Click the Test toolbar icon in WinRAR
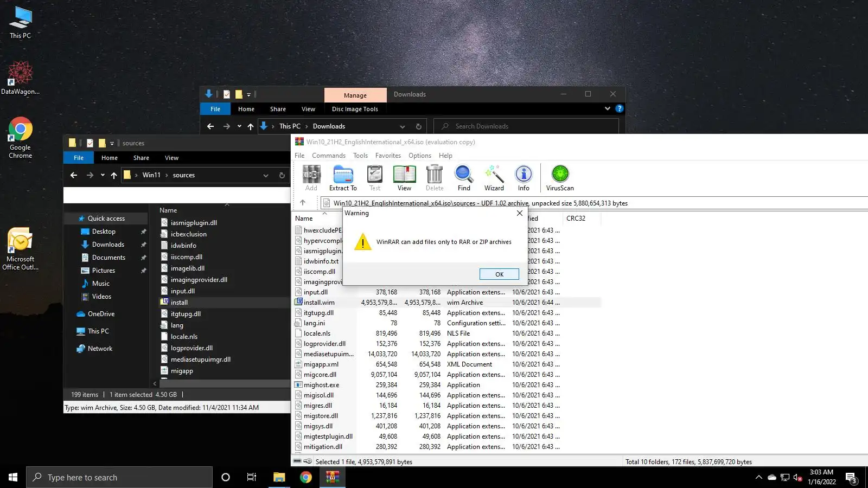This screenshot has height=488, width=868. (x=375, y=178)
